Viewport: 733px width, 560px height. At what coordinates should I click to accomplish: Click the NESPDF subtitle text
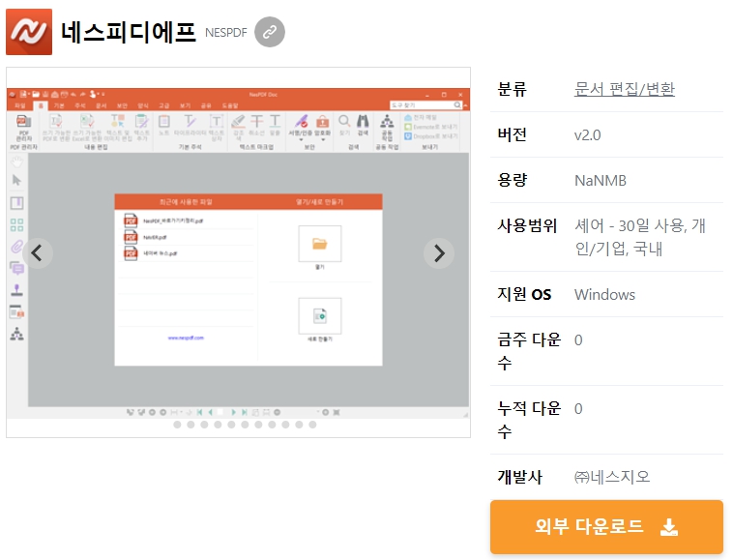pos(225,33)
